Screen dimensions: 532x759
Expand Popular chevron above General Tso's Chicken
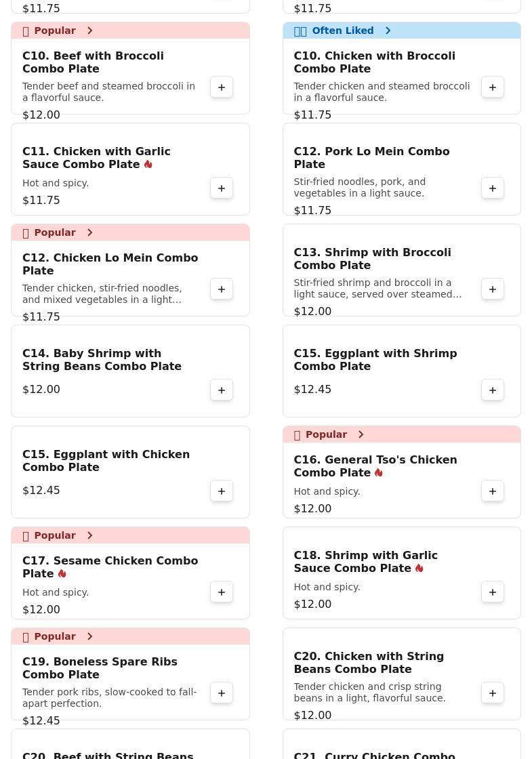(361, 434)
